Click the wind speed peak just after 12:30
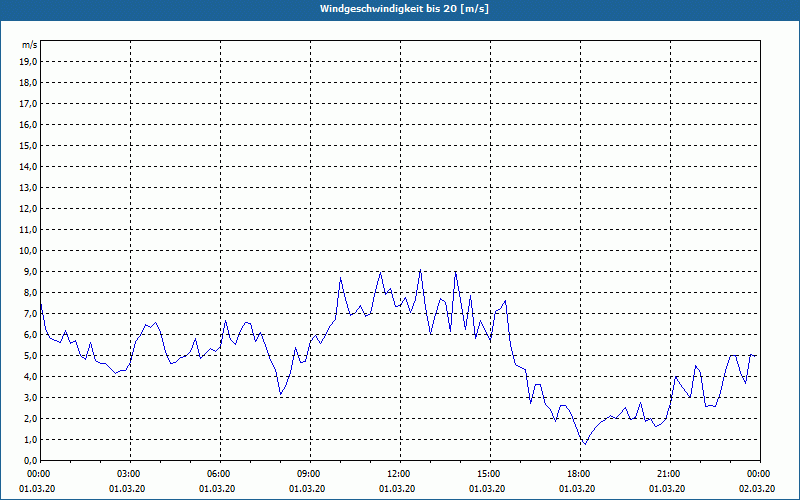The height and width of the screenshot is (500, 800). tap(420, 270)
